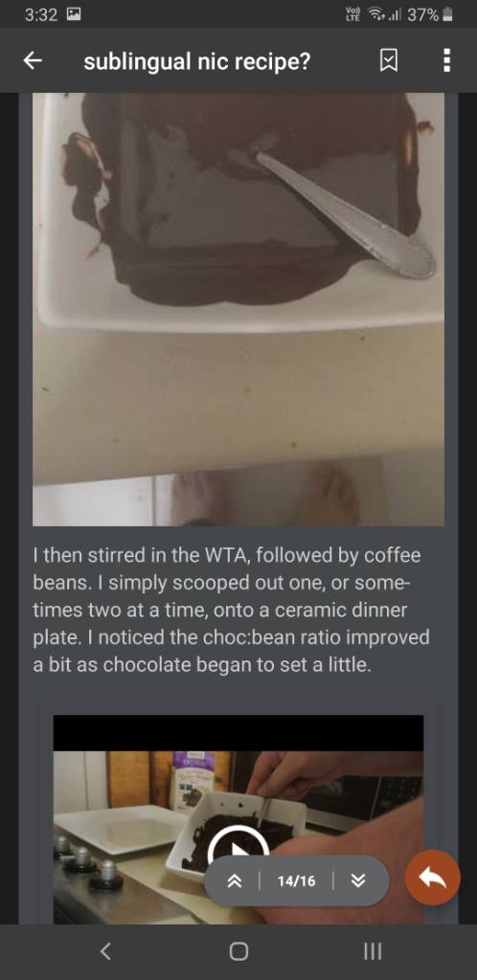477x980 pixels.
Task: Tap the paragraph about stirring in WTA
Action: click(x=231, y=610)
